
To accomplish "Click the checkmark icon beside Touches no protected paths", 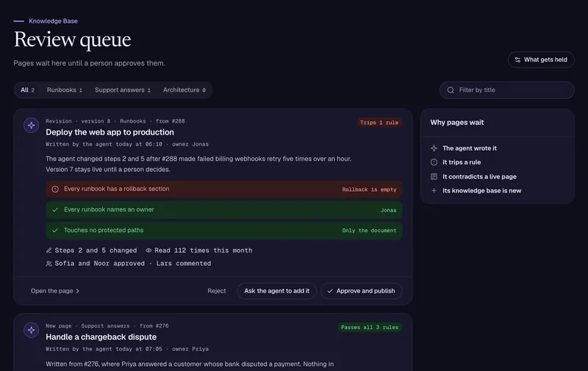I will [x=55, y=231].
